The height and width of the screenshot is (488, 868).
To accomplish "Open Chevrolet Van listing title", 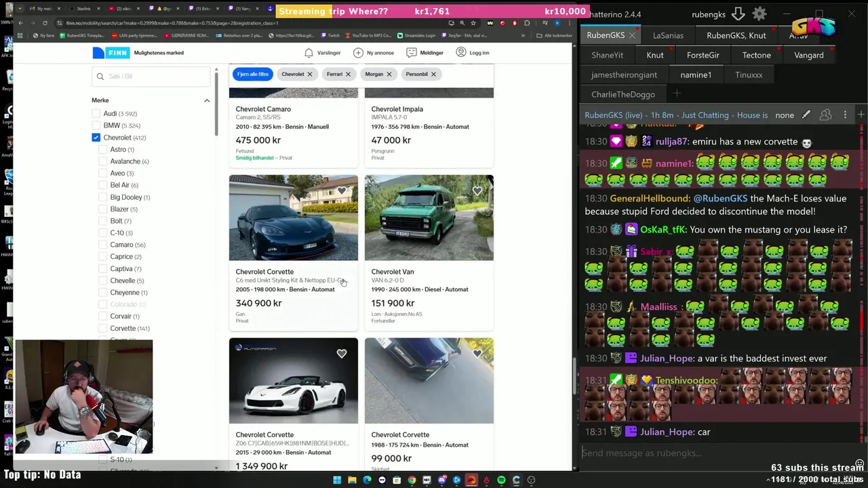I will coord(393,272).
